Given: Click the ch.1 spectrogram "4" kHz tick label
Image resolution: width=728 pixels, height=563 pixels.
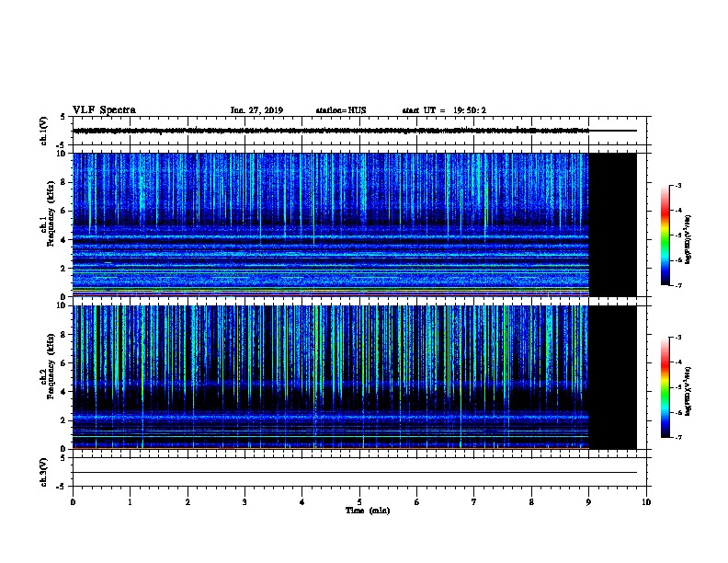Looking at the screenshot, I should (64, 240).
